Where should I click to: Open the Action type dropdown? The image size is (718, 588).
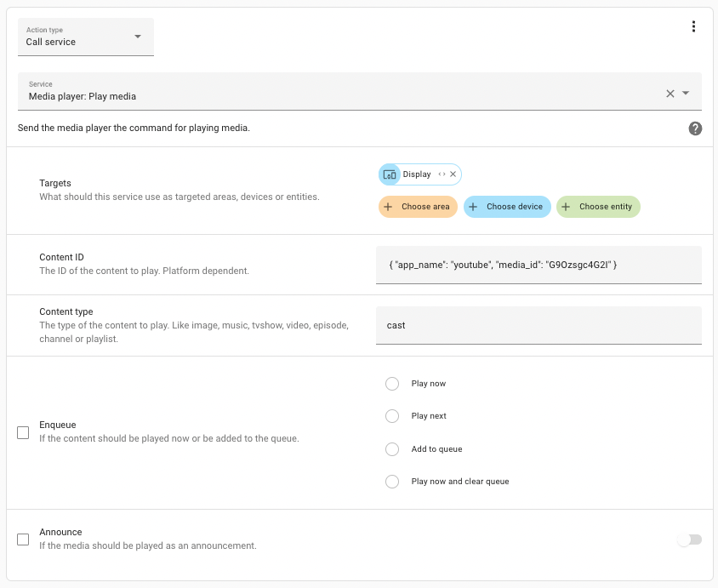point(86,37)
